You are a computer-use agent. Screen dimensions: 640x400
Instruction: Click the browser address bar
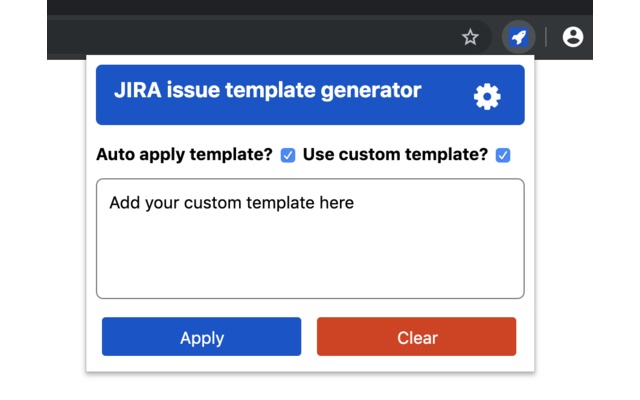click(x=250, y=37)
